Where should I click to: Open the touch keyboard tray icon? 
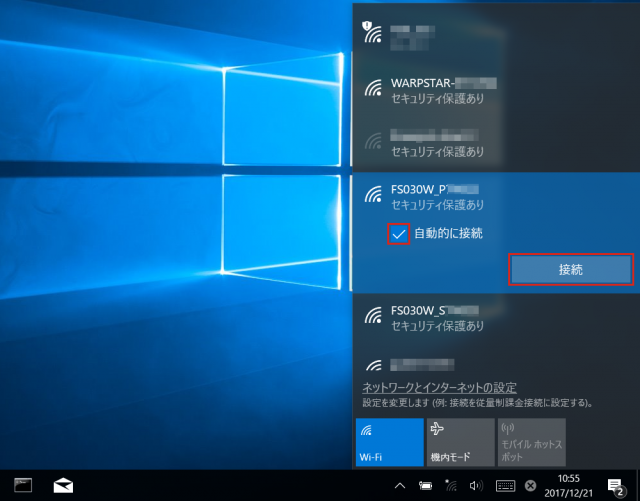click(505, 486)
